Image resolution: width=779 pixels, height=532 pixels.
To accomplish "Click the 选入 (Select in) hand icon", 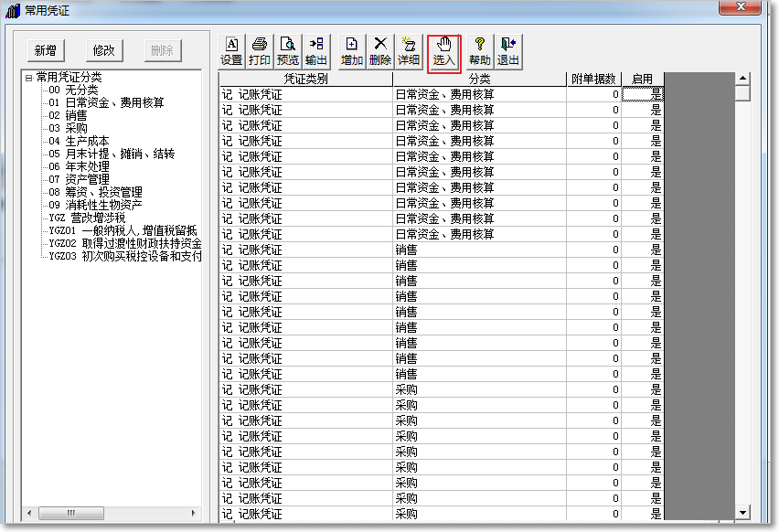I will coord(443,51).
